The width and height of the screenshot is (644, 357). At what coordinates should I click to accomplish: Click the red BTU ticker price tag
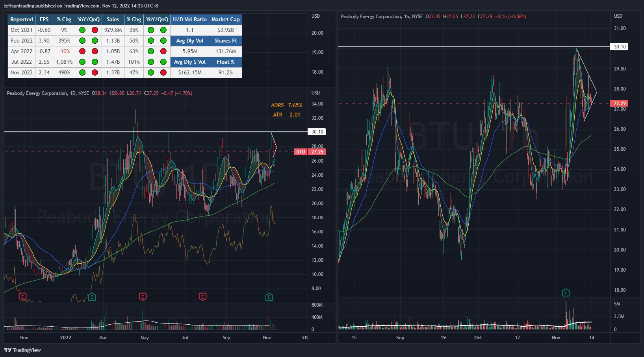301,152
